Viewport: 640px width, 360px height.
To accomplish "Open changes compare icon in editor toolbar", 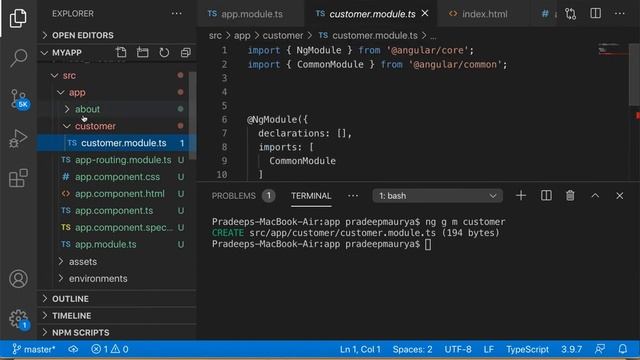I will [570, 13].
